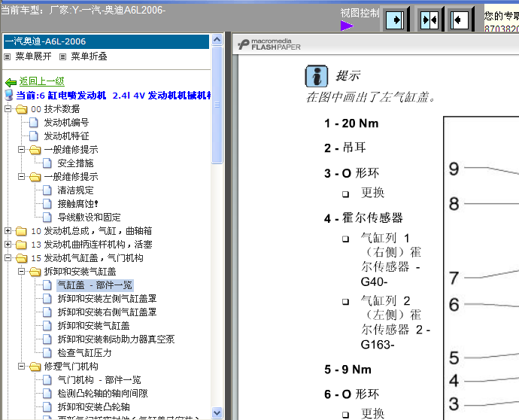Click the purple arrow under 视图控制
This screenshot has height=420, width=519.
pyautogui.click(x=347, y=26)
